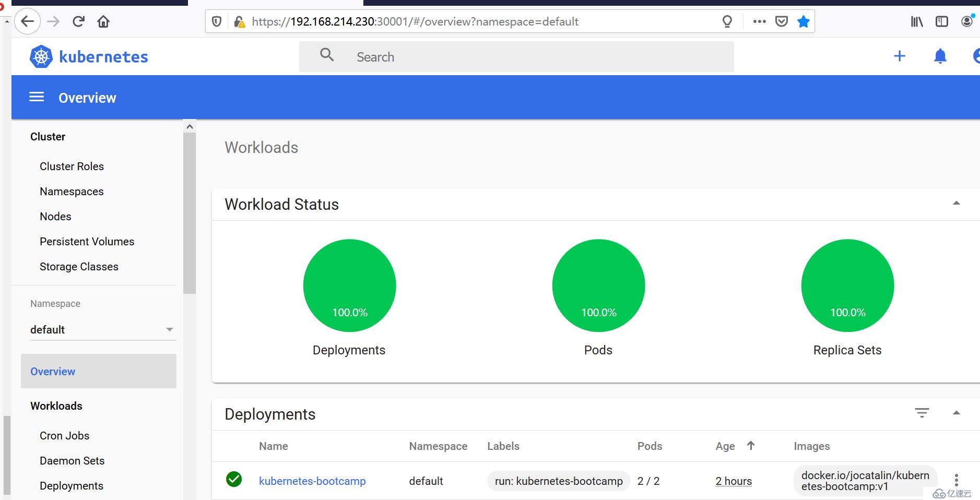Open Deployments in the sidebar
Image resolution: width=980 pixels, height=500 pixels.
72,486
